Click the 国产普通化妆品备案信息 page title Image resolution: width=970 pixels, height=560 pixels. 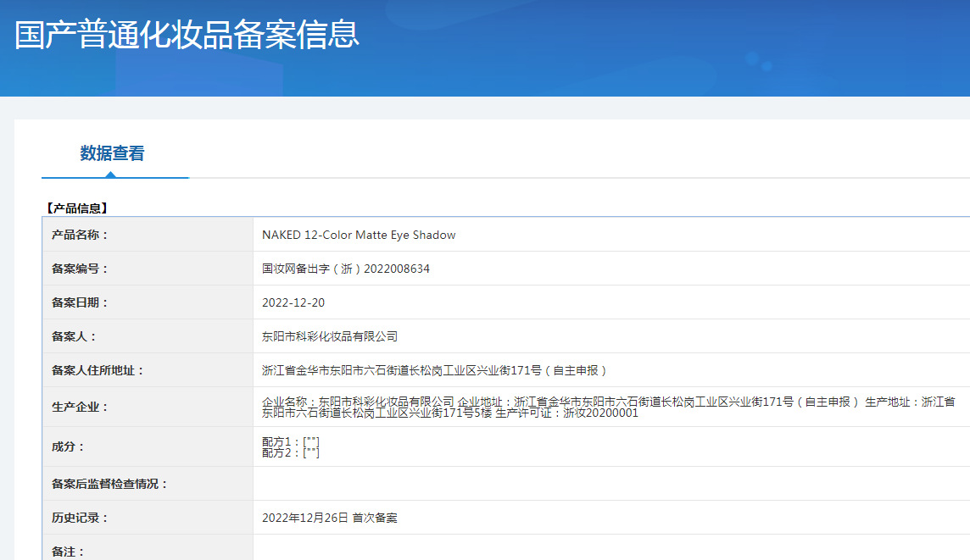pos(187,35)
